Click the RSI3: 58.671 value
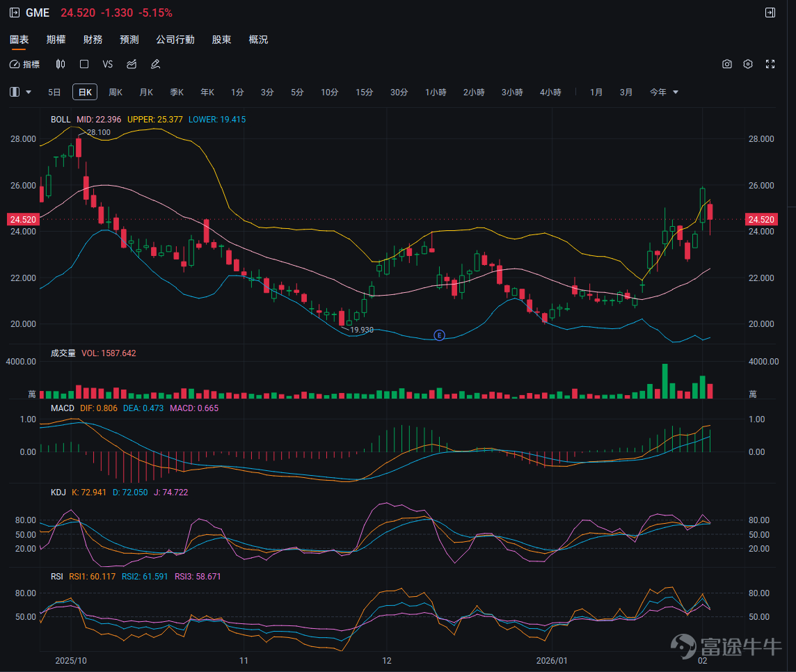 click(x=198, y=577)
